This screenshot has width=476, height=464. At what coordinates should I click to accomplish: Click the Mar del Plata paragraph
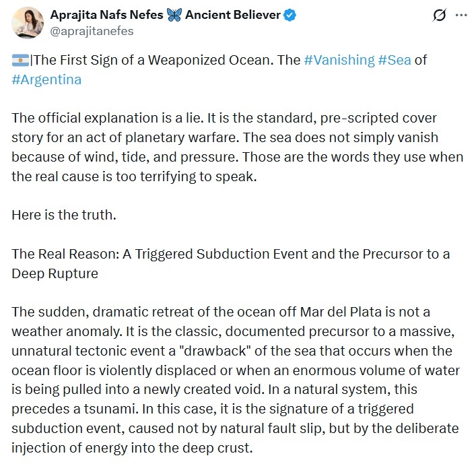(x=236, y=380)
